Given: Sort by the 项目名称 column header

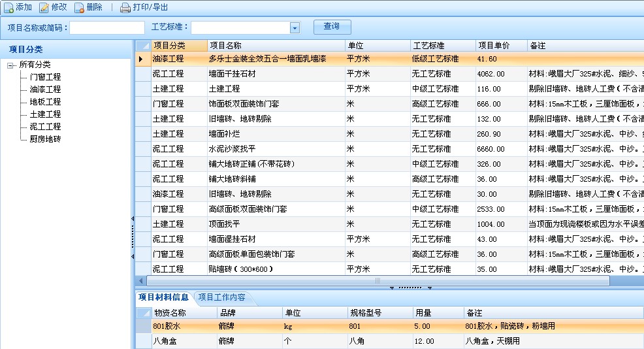Looking at the screenshot, I should click(x=276, y=46).
